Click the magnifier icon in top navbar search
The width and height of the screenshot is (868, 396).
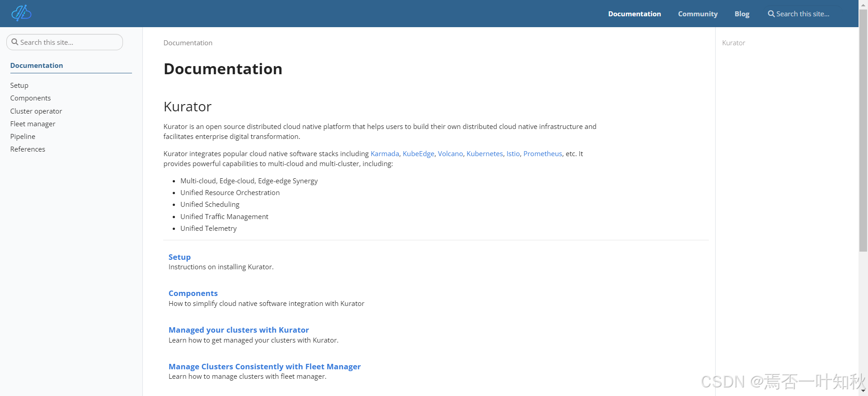(771, 14)
